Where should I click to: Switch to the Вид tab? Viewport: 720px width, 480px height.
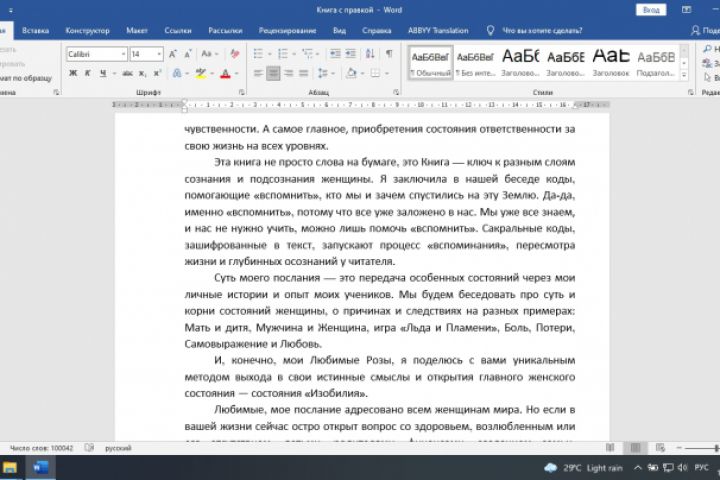pyautogui.click(x=339, y=30)
